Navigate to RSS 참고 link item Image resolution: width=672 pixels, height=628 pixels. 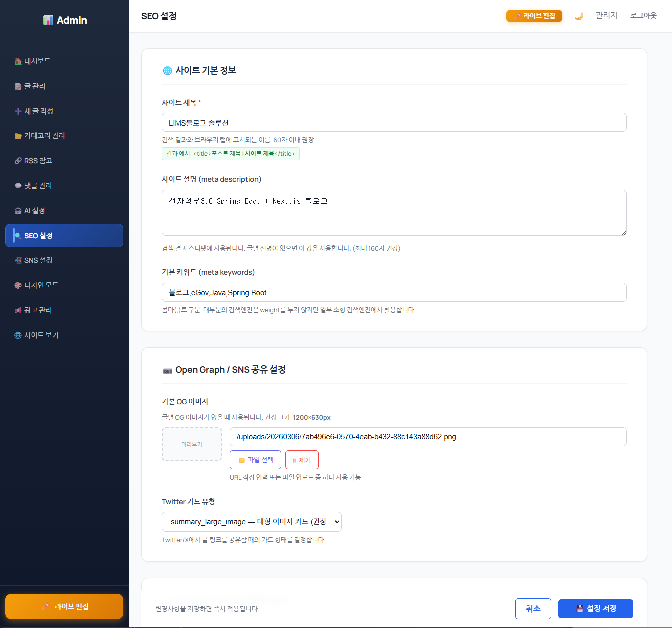coord(38,161)
